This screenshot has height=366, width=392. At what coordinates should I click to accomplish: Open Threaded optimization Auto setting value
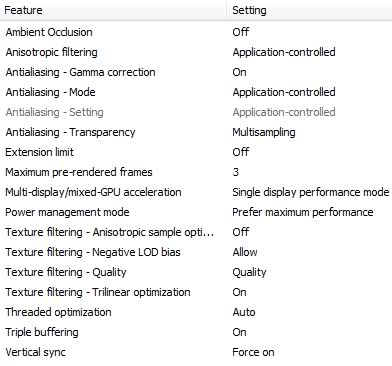(244, 312)
